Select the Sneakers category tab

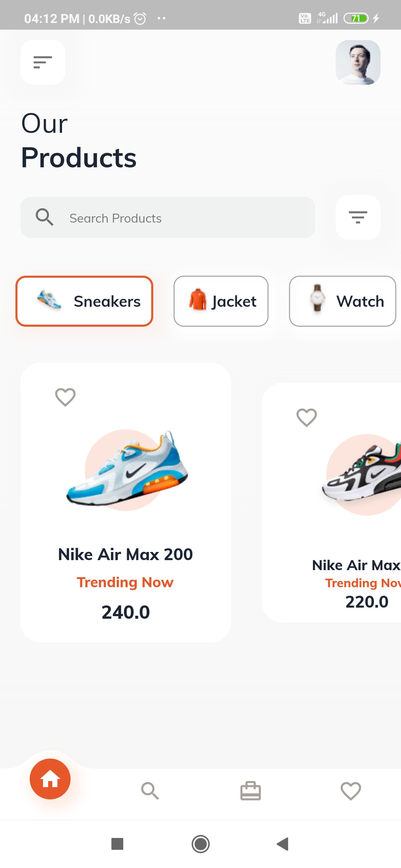point(84,301)
